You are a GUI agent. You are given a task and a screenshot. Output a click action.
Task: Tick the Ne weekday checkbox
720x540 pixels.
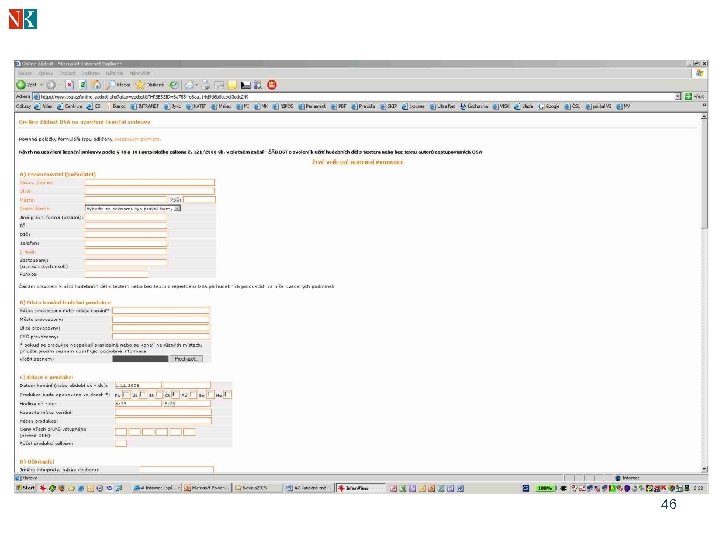227,394
